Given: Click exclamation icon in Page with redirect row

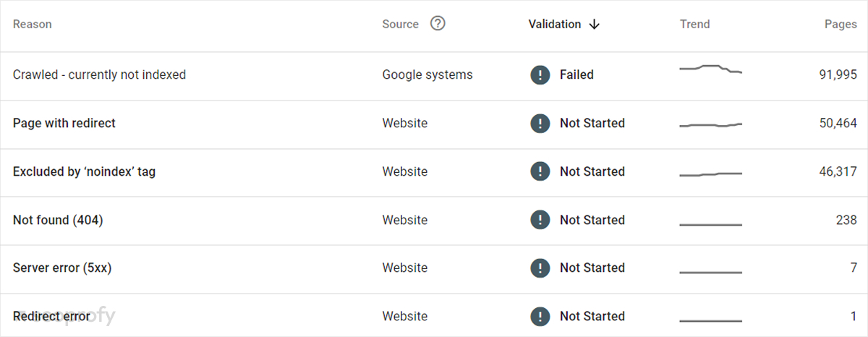Looking at the screenshot, I should 540,123.
